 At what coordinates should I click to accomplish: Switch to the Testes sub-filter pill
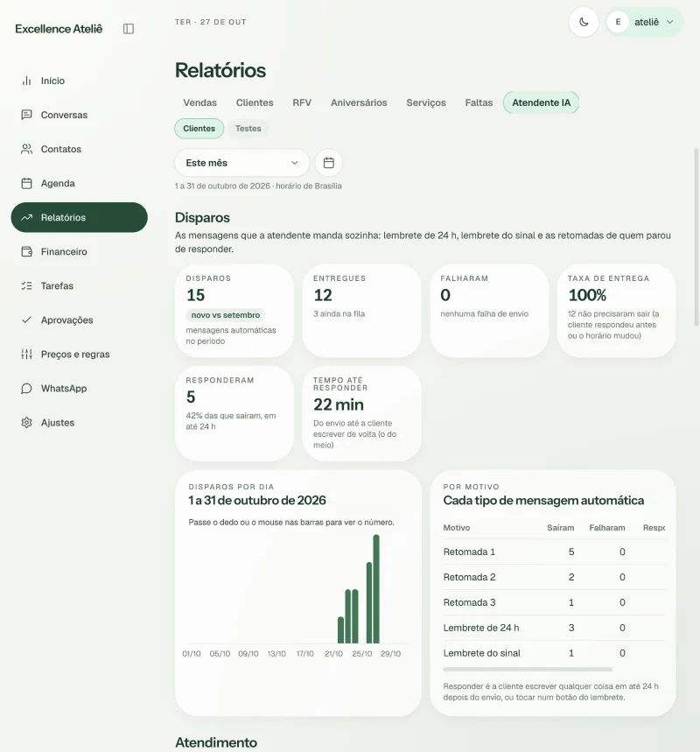coord(248,129)
